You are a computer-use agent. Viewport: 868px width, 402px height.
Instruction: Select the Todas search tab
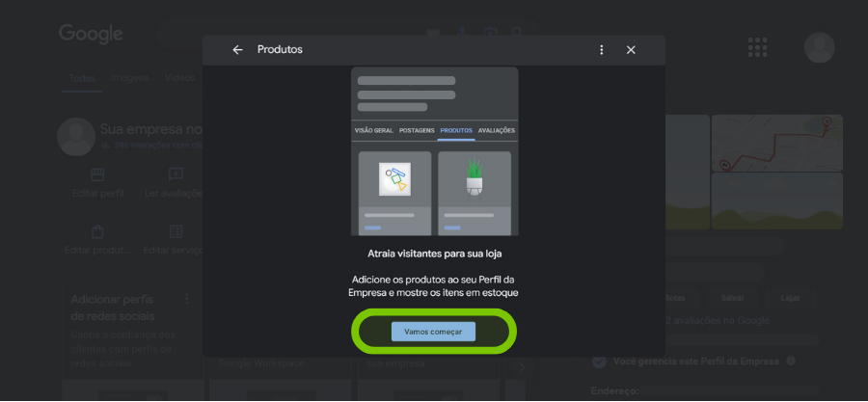[82, 78]
